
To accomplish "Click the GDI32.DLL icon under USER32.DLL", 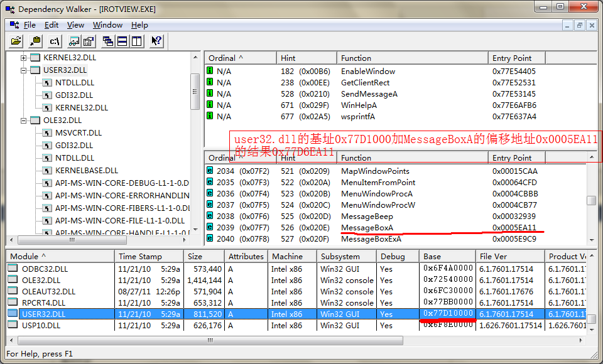I will 46,95.
